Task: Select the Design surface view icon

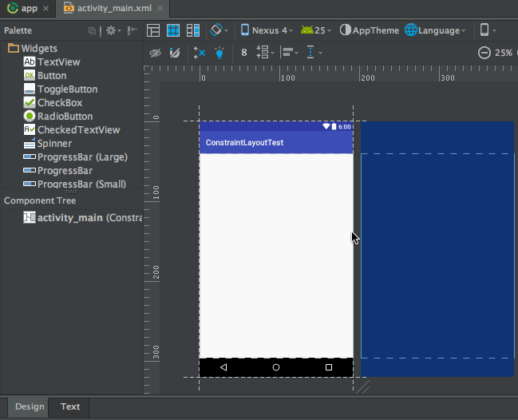Action: tap(152, 30)
